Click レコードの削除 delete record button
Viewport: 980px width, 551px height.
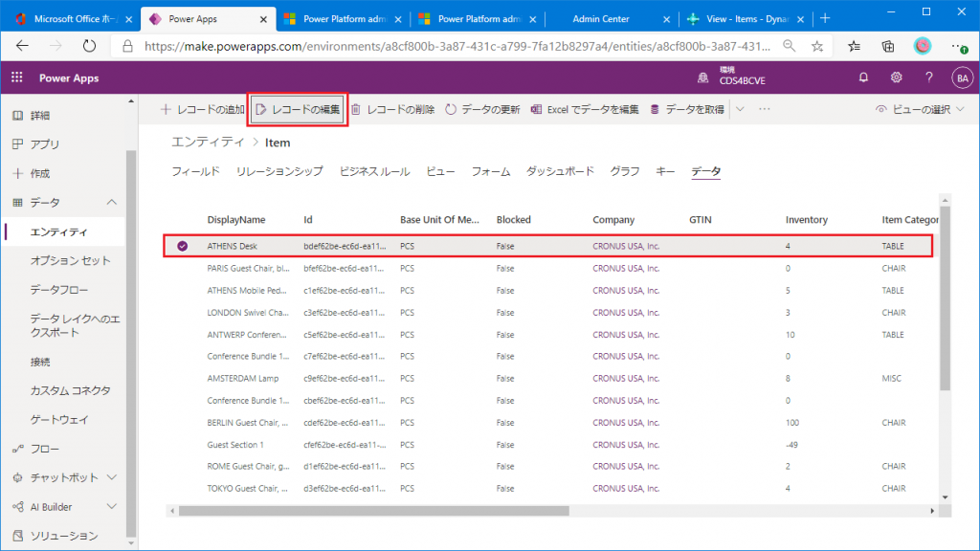(x=392, y=109)
